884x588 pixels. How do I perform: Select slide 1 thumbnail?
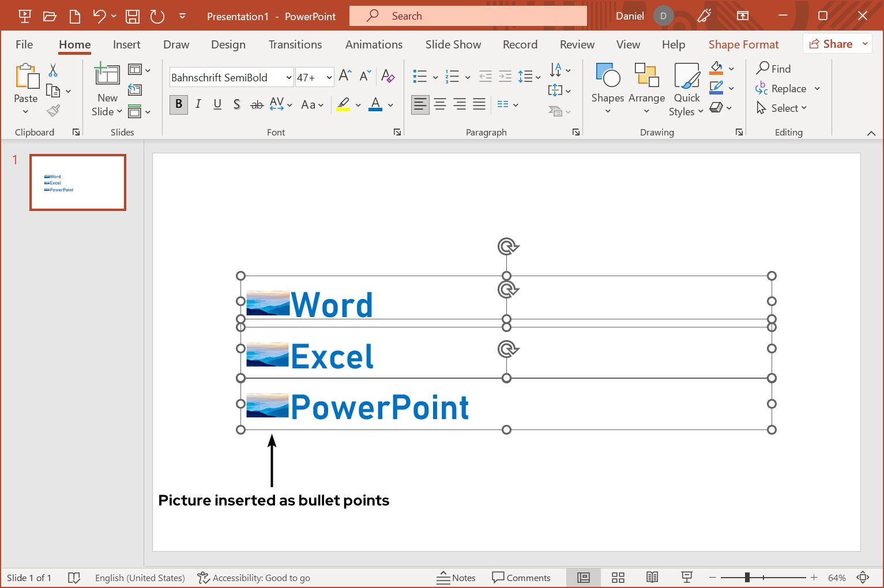pyautogui.click(x=78, y=182)
